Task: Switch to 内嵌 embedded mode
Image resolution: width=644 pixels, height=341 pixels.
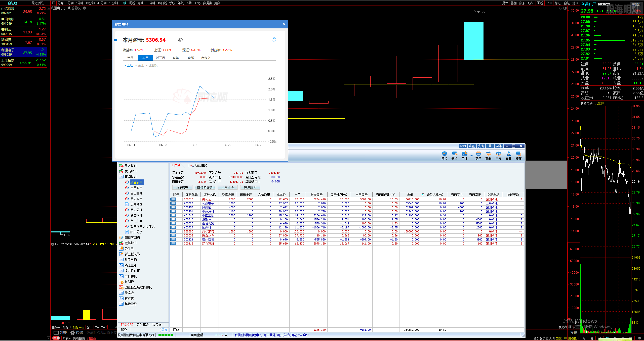Action: pos(498,156)
